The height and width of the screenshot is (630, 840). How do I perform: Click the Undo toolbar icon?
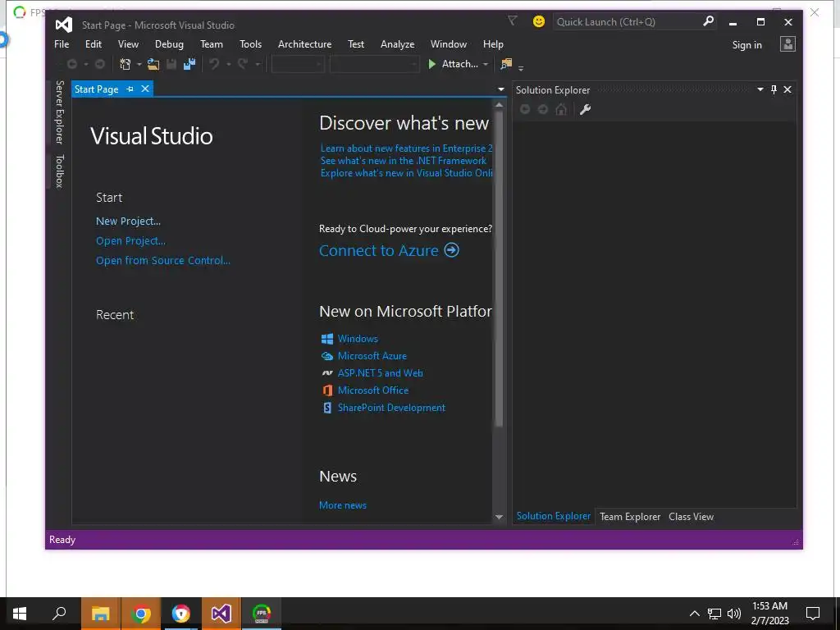tap(214, 64)
